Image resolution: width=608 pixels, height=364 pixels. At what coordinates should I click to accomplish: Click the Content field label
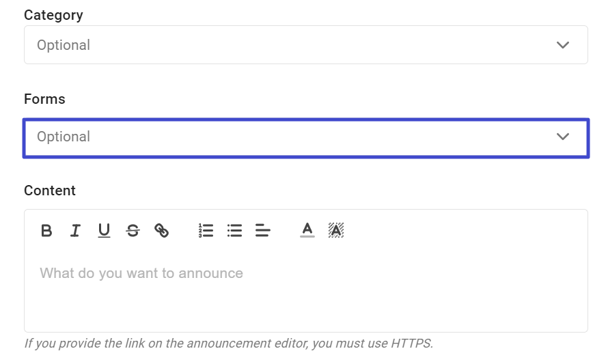pyautogui.click(x=50, y=191)
